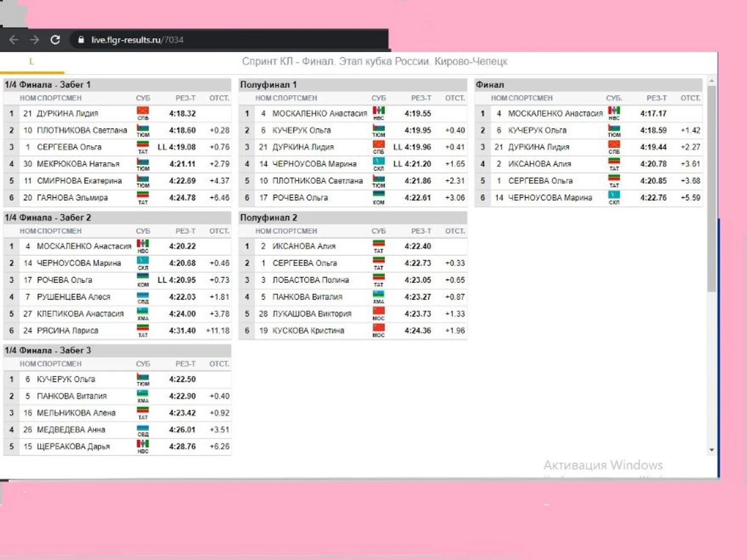This screenshot has width=747, height=560.
Task: Click scrollbar up arrow in results panel
Action: click(712, 81)
